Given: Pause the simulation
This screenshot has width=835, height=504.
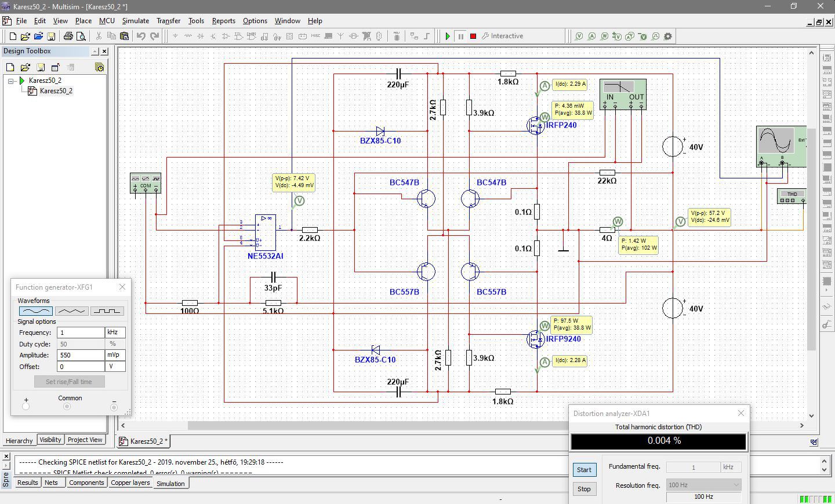Looking at the screenshot, I should click(x=460, y=36).
